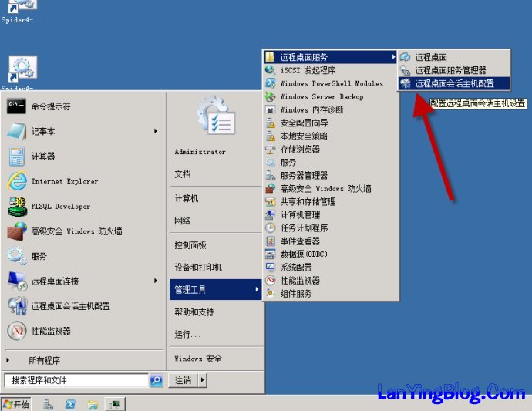The width and height of the screenshot is (532, 411).
Task: Open the Internet Explorer icon
Action: (x=17, y=181)
